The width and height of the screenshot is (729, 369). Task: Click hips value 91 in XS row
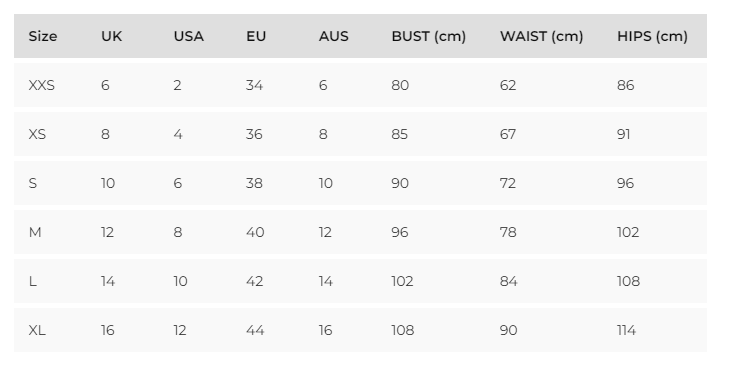click(623, 134)
